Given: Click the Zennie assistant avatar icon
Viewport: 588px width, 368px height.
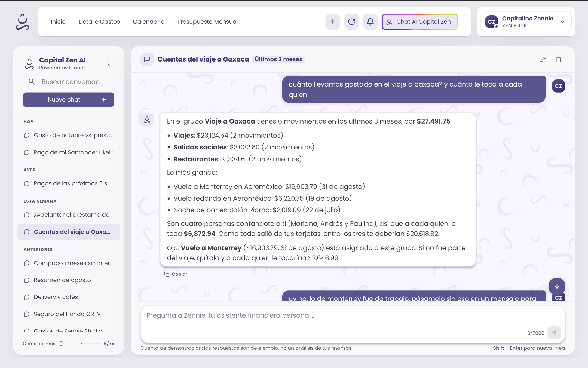Looking at the screenshot, I should pyautogui.click(x=147, y=120).
